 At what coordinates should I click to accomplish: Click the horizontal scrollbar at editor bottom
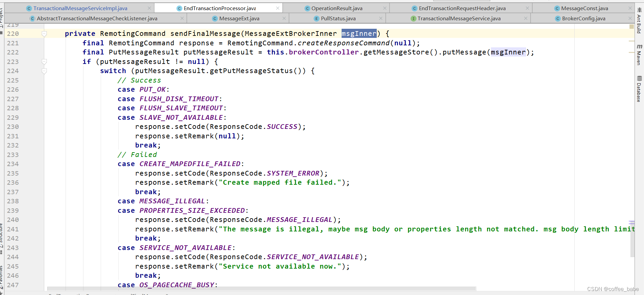point(262,289)
